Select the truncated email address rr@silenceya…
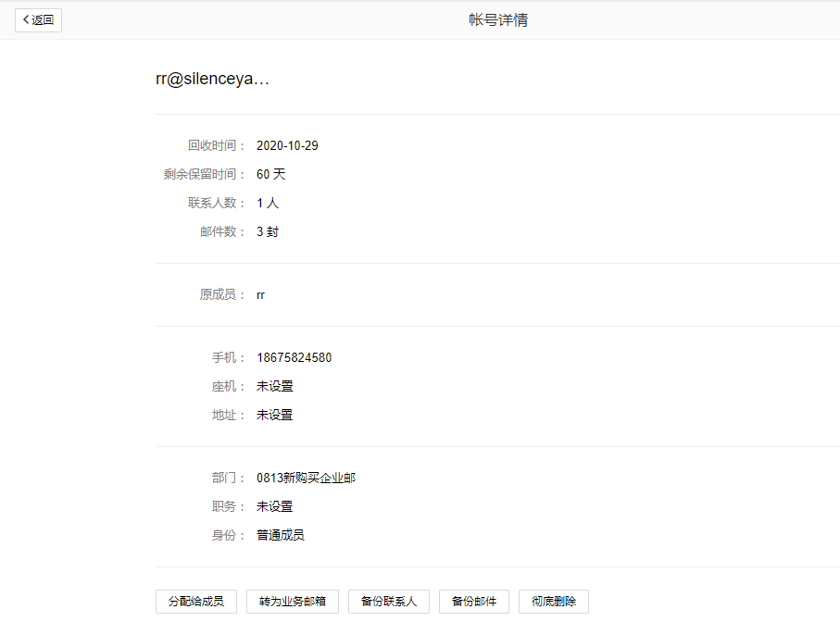The height and width of the screenshot is (622, 840). point(212,79)
